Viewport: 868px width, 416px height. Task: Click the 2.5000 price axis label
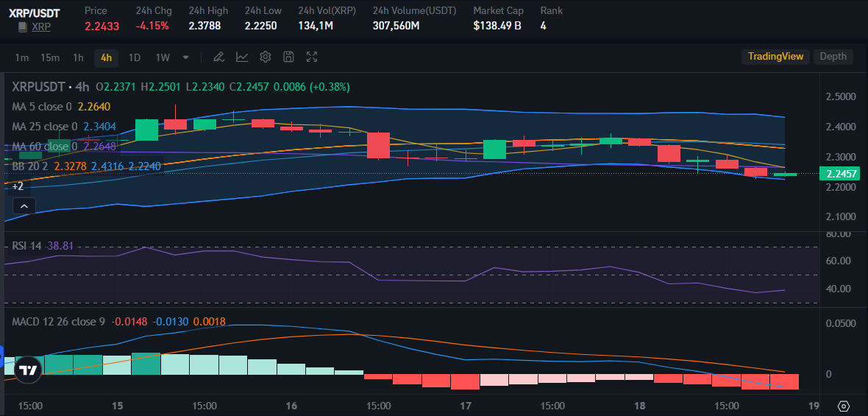click(841, 97)
